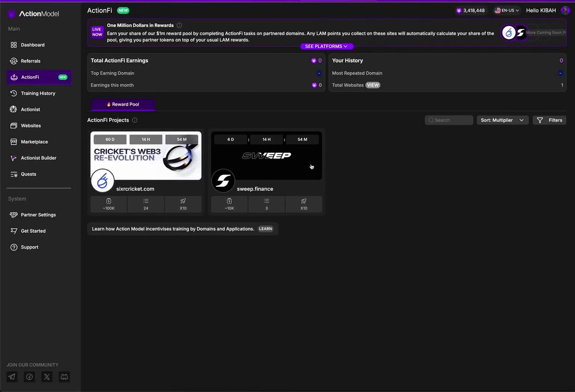Viewport: 575px width, 392px height.
Task: Expand the SEE PLATFORMS panel
Action: 327,46
